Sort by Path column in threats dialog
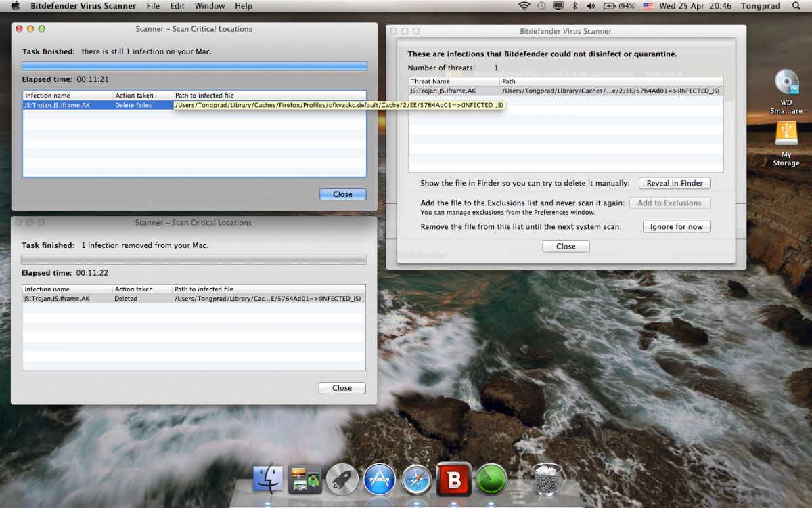The image size is (812, 508). [x=612, y=81]
